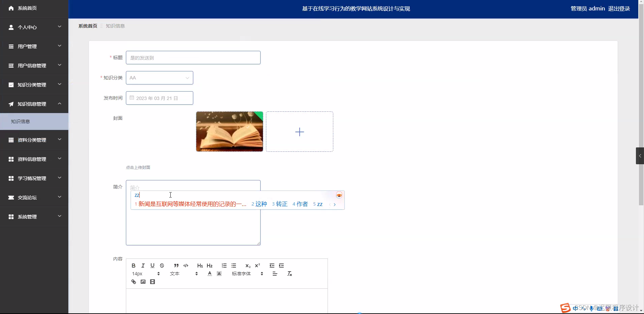Apply Heading 1 formatting
Image resolution: width=644 pixels, height=314 pixels.
pos(200,266)
